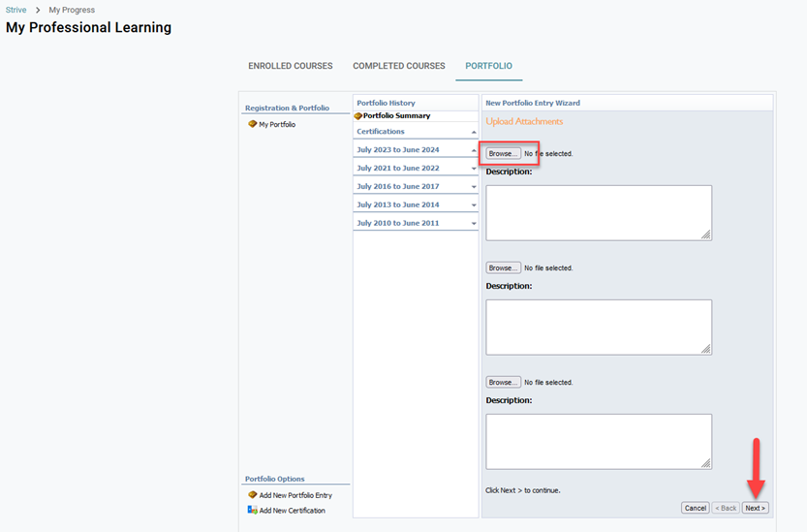Viewport: 807px width, 532px height.
Task: Open the Completed Courses tab
Action: click(x=398, y=66)
